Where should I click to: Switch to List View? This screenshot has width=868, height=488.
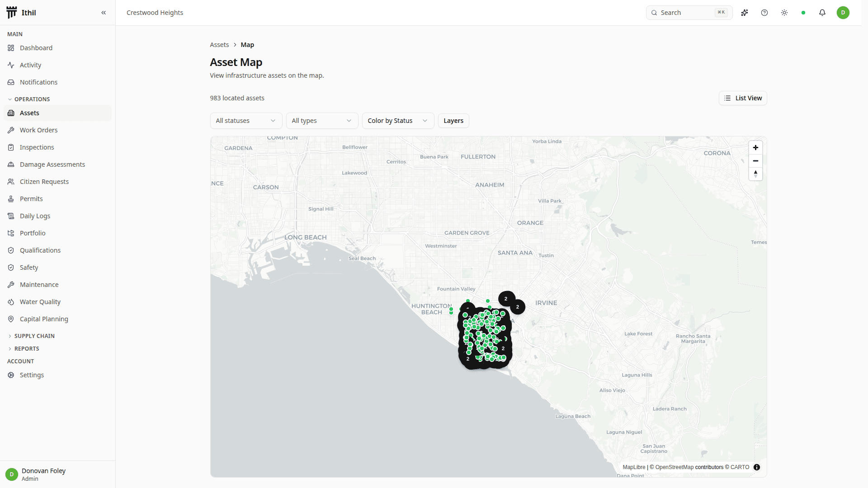(743, 98)
